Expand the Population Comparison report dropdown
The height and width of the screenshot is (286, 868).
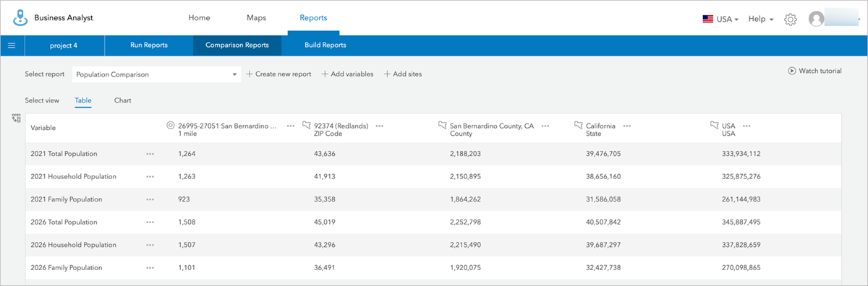[157, 74]
